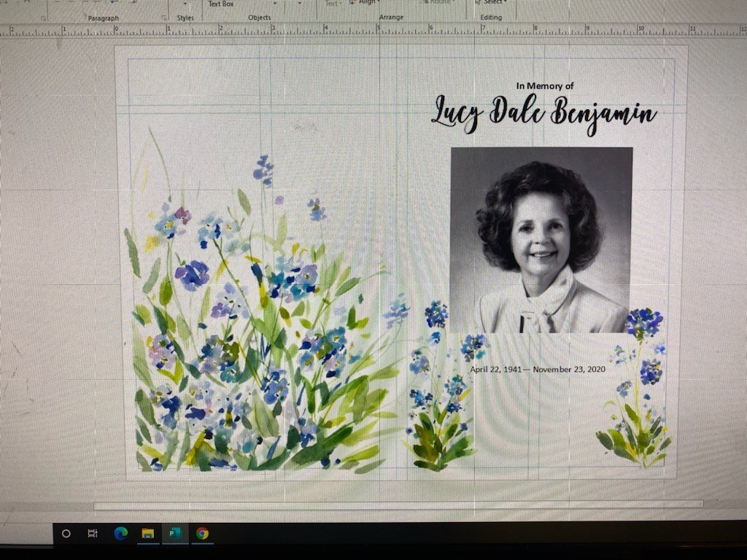Click the Text formatting button in Arrange area
747x560 pixels.
click(333, 2)
